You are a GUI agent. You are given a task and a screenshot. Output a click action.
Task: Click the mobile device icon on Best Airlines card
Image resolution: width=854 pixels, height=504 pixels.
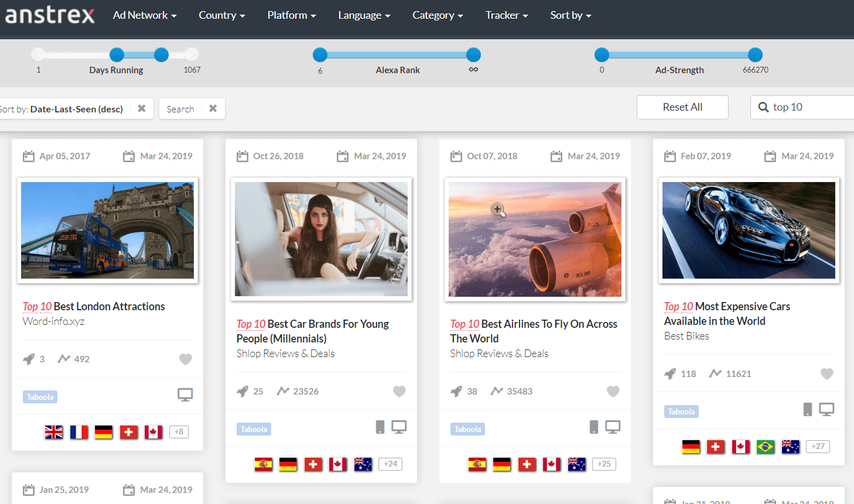[x=593, y=427]
